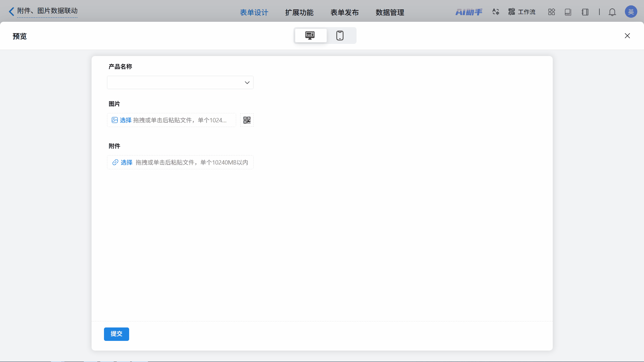Screen dimensions: 644x362
Task: Click the book-style icon in top toolbar
Action: (568, 12)
